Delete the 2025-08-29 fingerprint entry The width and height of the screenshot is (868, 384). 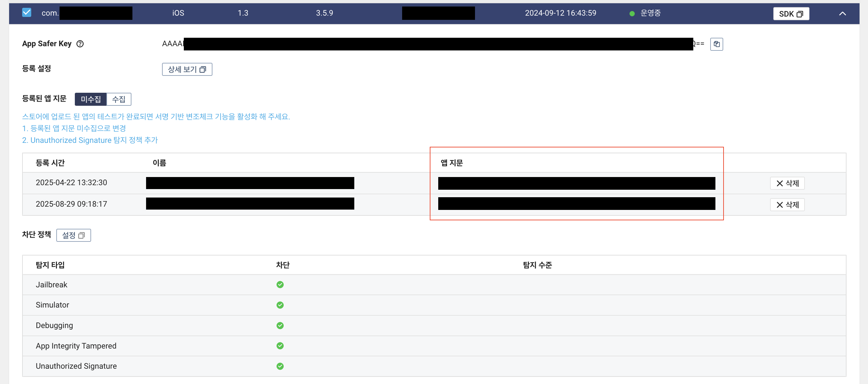[x=787, y=205]
